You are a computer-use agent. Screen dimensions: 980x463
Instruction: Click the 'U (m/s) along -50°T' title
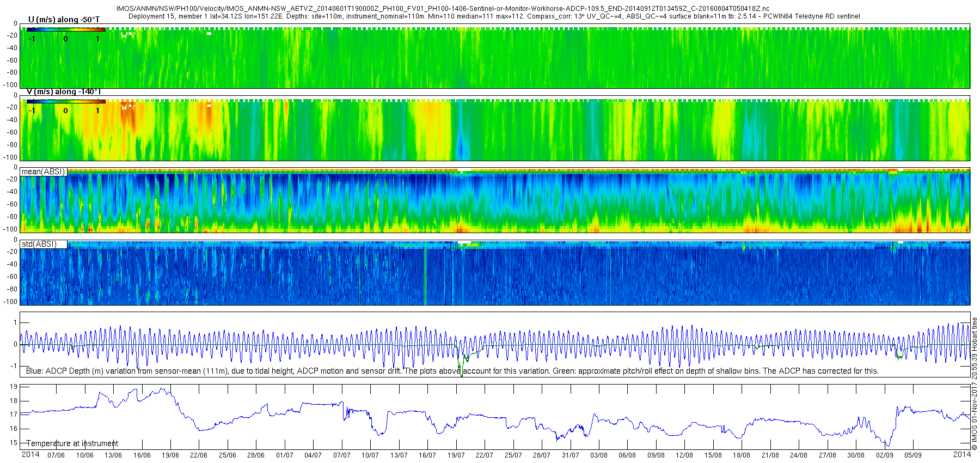(x=64, y=20)
